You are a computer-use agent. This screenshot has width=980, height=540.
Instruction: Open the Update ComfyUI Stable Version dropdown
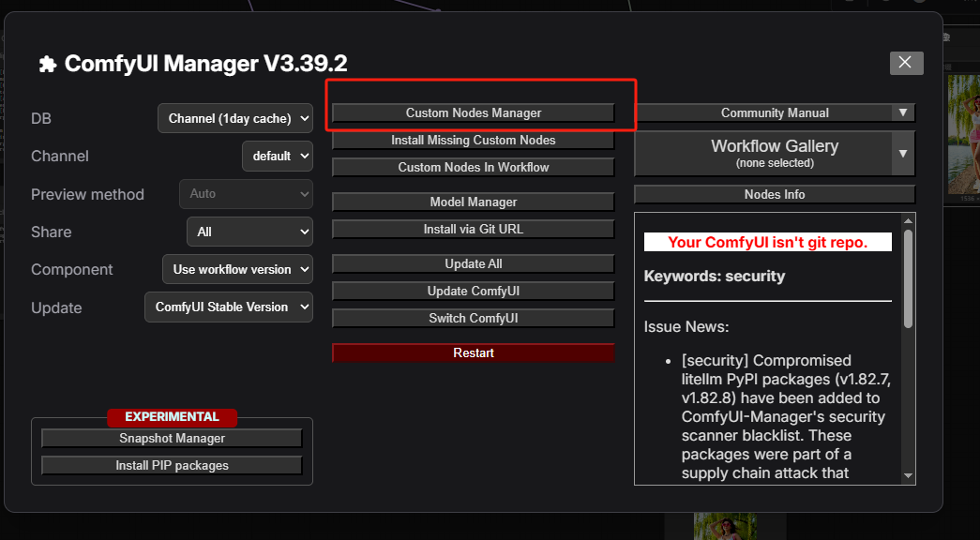229,307
